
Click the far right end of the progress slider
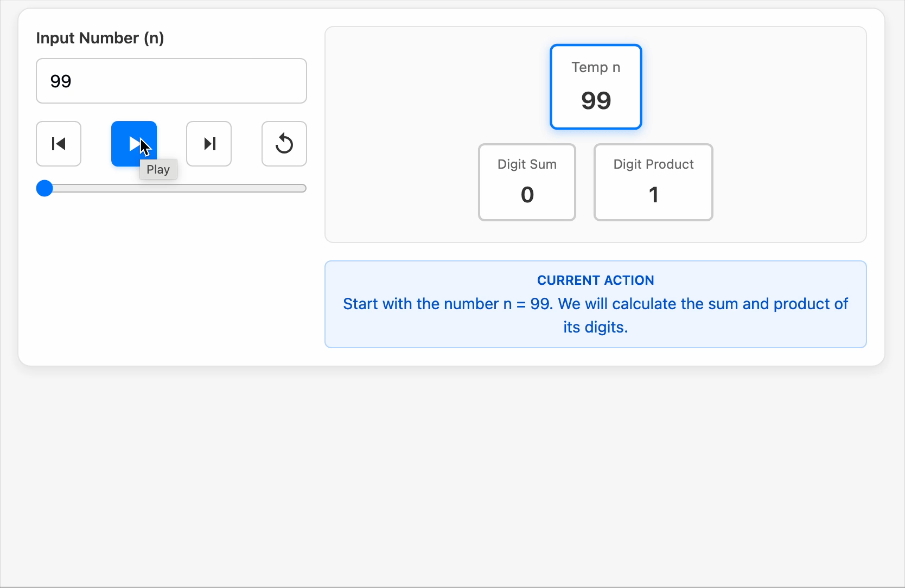point(304,188)
